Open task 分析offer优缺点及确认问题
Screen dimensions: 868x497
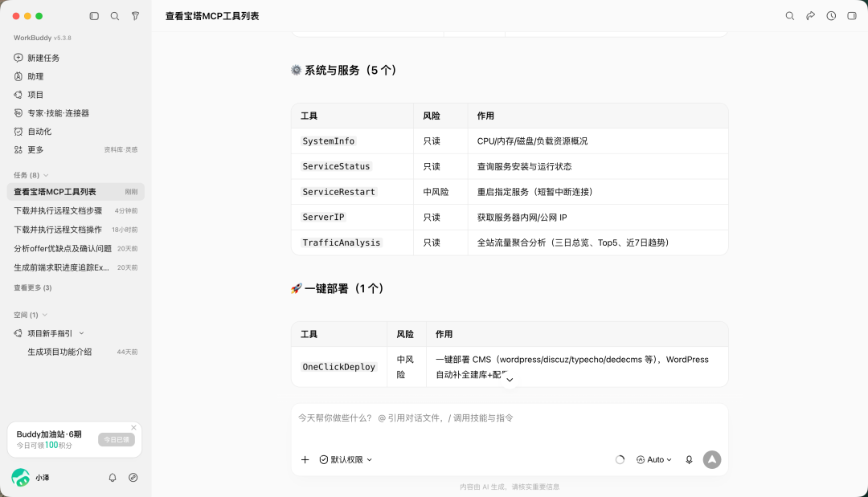click(x=76, y=249)
